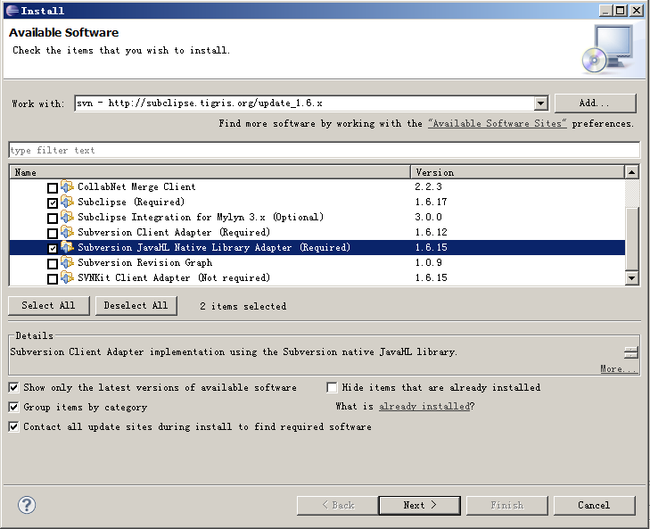Click version 1.0.9 cell
Viewport: 650px width, 529px height.
click(x=428, y=262)
